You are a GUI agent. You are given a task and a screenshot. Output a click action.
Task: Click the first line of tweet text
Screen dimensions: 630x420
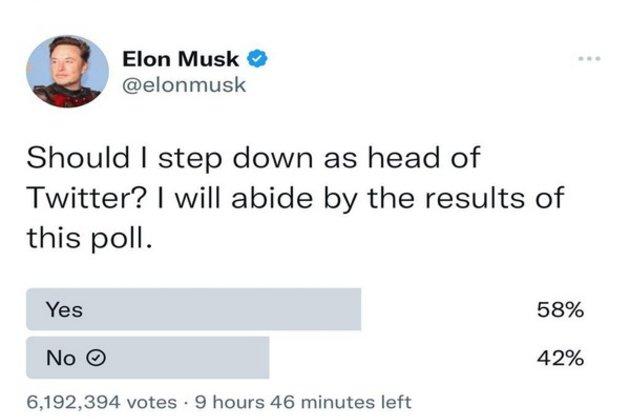click(254, 158)
